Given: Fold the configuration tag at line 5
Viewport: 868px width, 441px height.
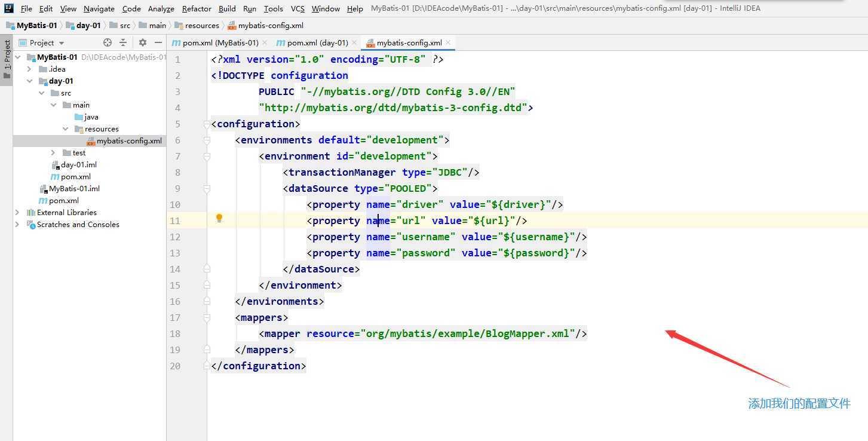Looking at the screenshot, I should point(207,124).
